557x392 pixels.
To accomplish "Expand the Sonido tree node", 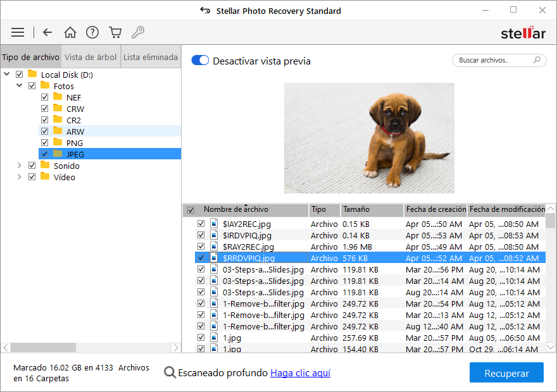I will [19, 165].
